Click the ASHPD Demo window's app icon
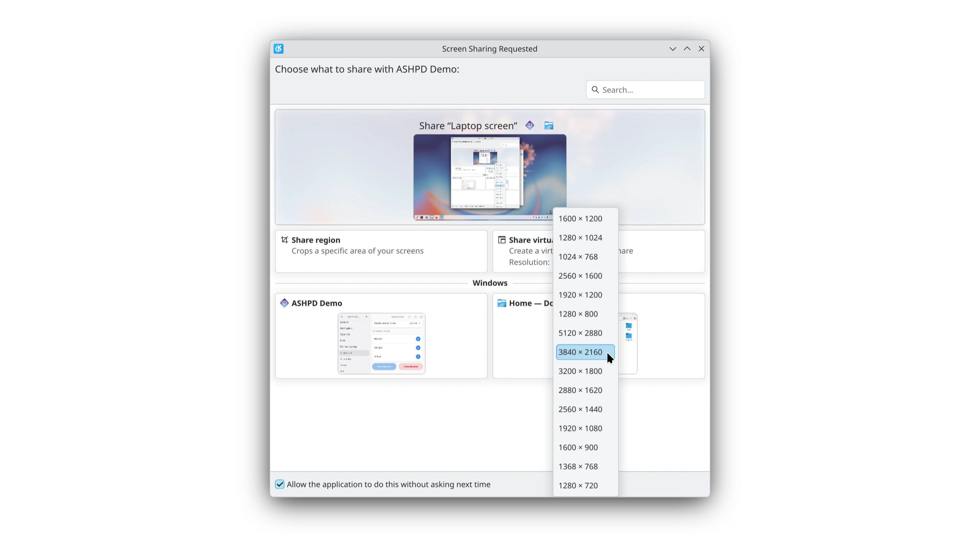Screen dimensions: 980x551 284,303
